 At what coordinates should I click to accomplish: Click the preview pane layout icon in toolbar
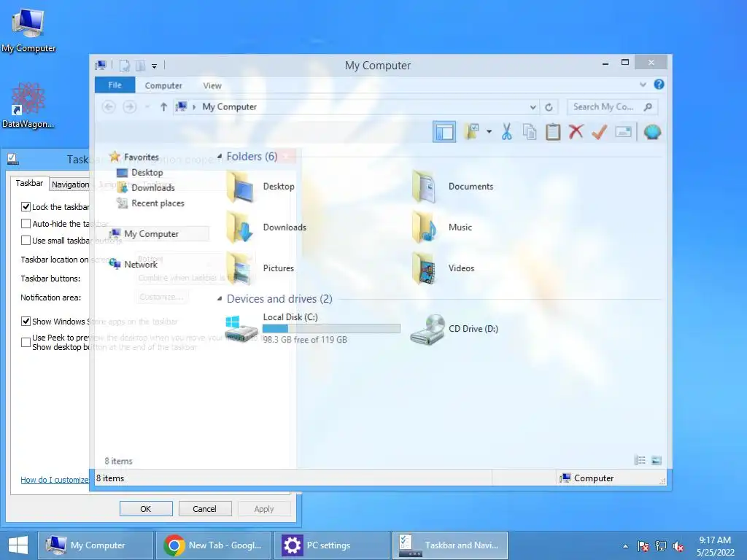(x=444, y=131)
